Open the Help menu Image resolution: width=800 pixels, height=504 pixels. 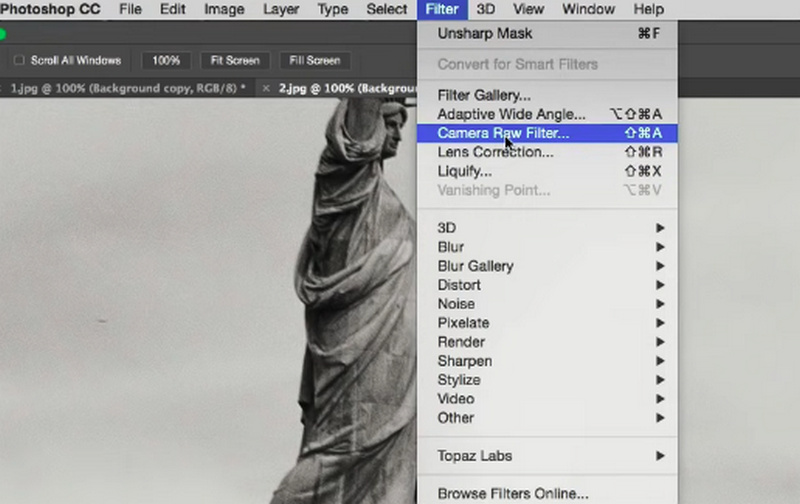click(648, 9)
